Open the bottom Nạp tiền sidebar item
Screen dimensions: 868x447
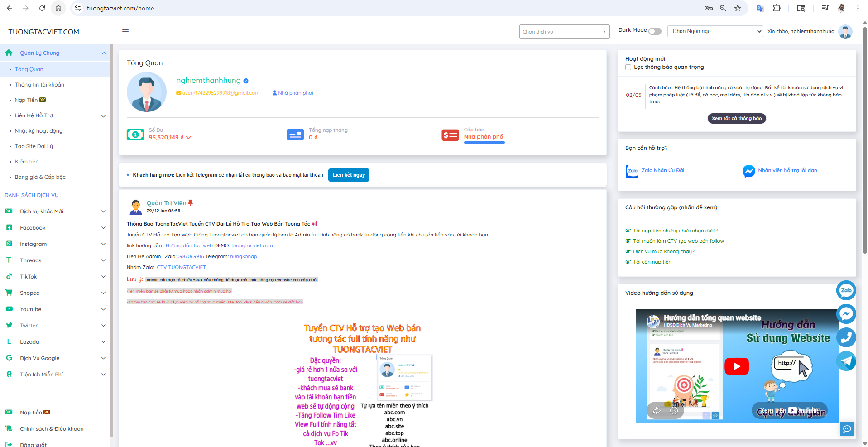(35, 412)
